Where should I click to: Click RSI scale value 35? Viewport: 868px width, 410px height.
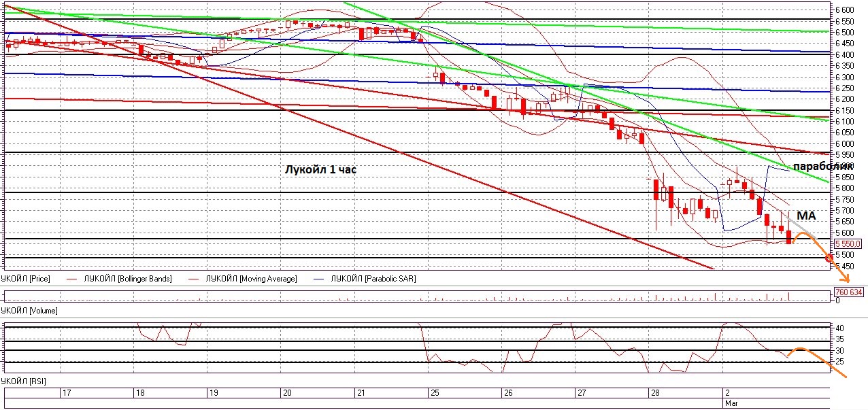(x=839, y=339)
